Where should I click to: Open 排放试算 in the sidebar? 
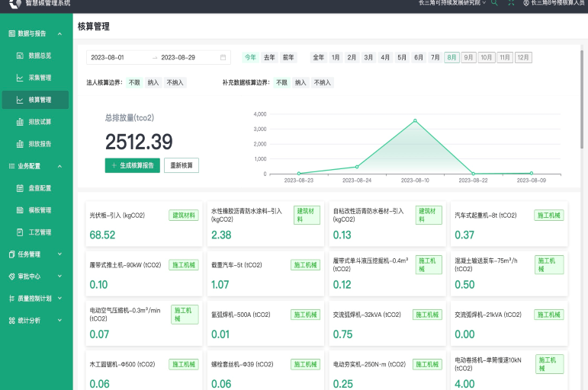tap(40, 122)
